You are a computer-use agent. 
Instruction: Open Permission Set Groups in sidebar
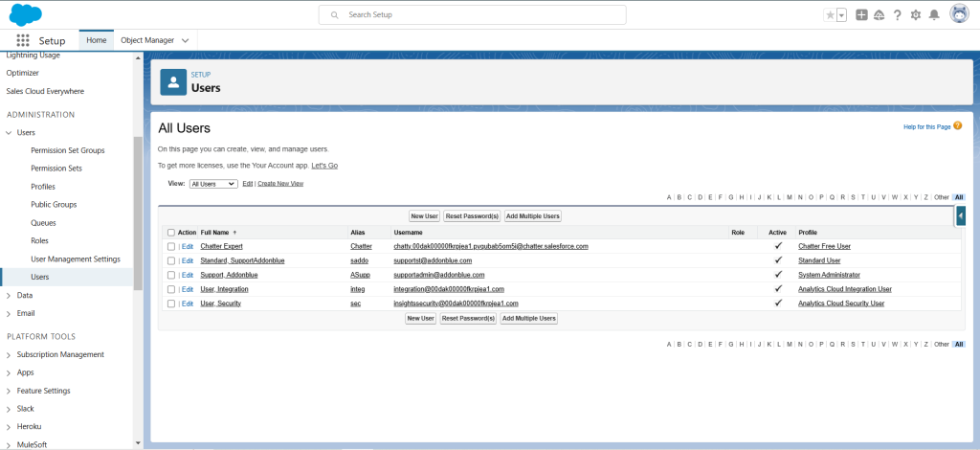click(x=68, y=150)
